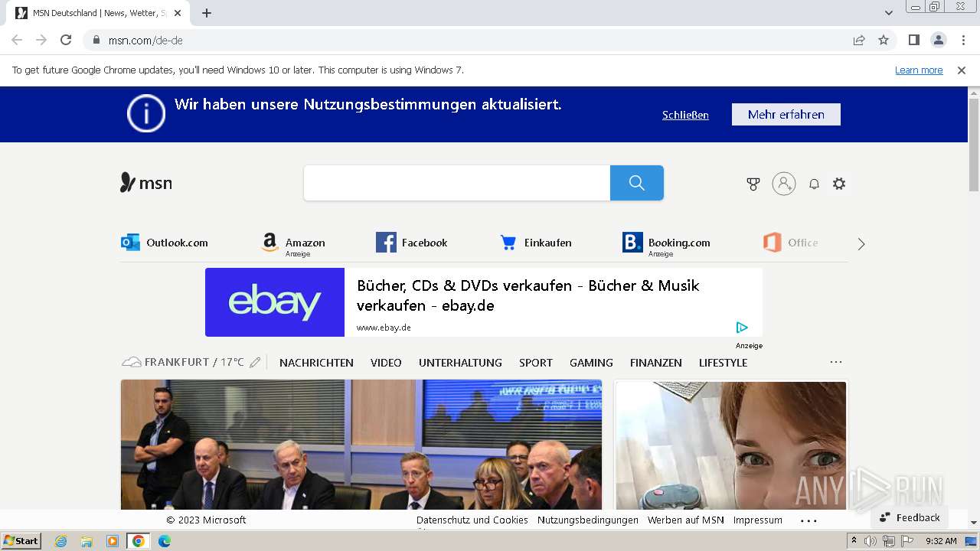The image size is (980, 551).
Task: Select the VIDEO tab
Action: tap(386, 363)
